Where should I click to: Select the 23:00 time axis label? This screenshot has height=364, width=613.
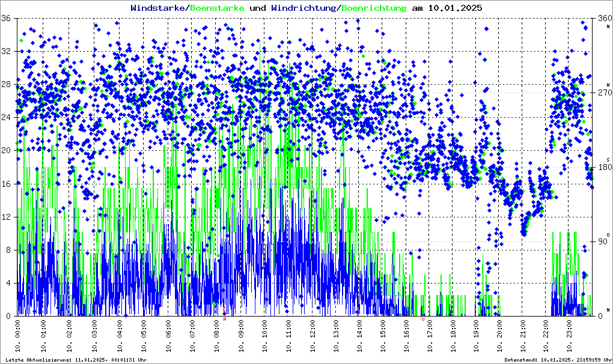point(570,336)
